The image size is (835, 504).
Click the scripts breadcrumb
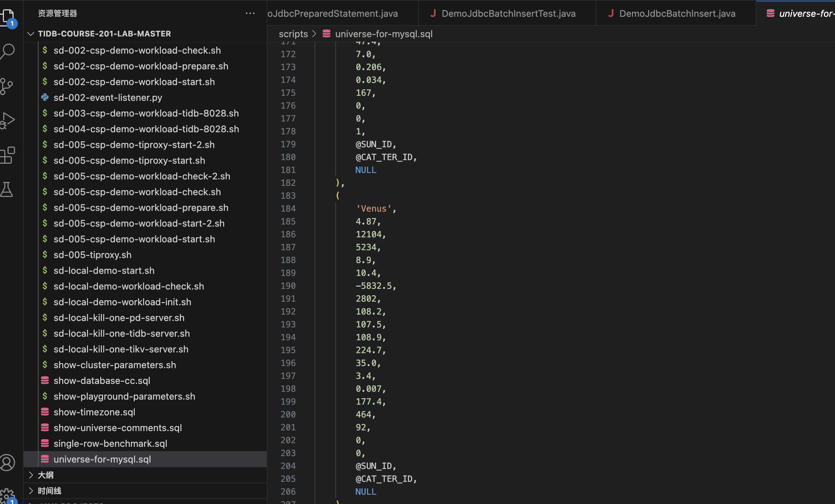coord(293,34)
